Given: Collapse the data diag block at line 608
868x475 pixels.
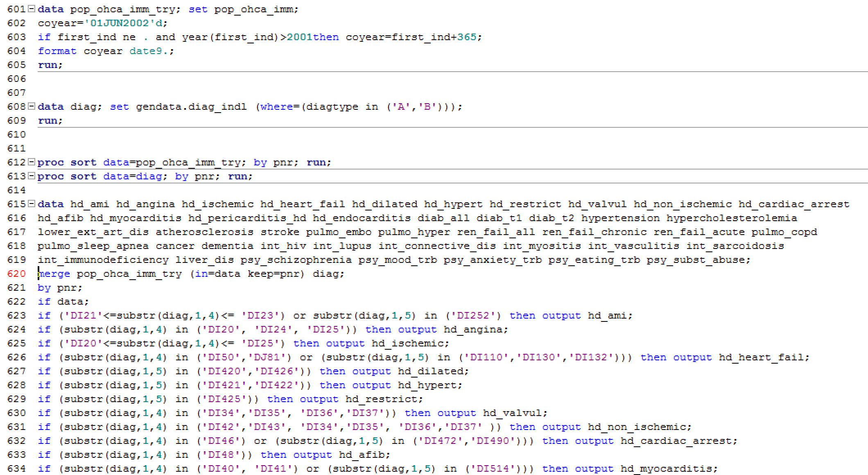Looking at the screenshot, I should click(x=32, y=106).
